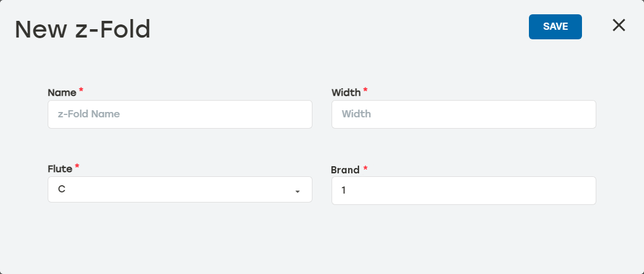Click the required asterisk beside Brand
The width and height of the screenshot is (644, 274).
click(366, 169)
